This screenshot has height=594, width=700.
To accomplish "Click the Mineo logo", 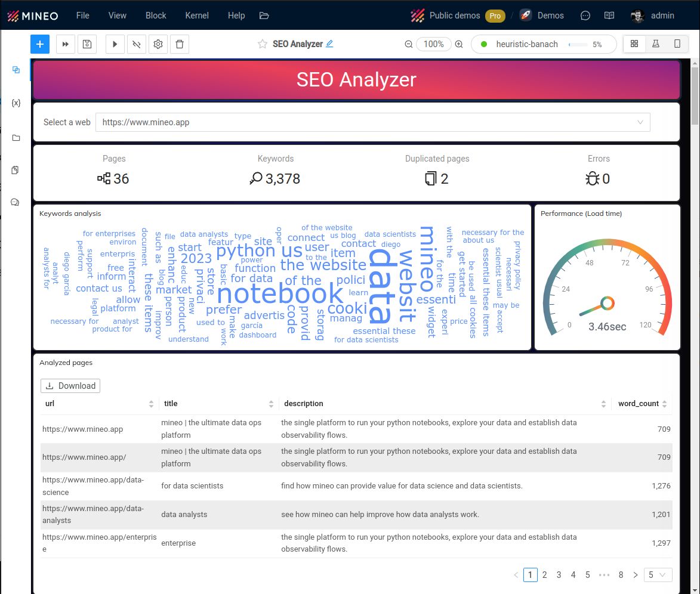I will point(33,16).
